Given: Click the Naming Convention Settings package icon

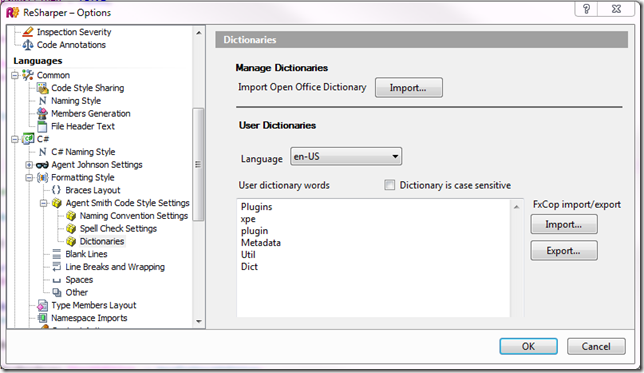Looking at the screenshot, I should tap(71, 216).
